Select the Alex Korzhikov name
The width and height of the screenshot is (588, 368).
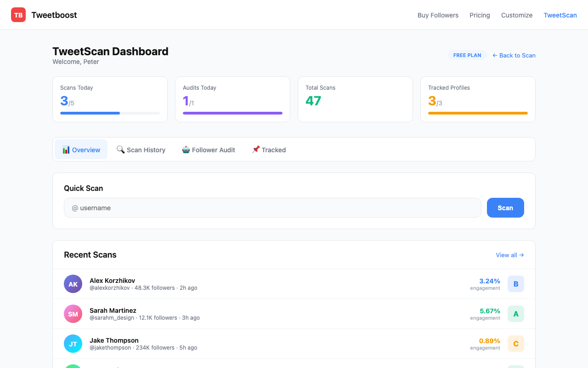point(112,280)
